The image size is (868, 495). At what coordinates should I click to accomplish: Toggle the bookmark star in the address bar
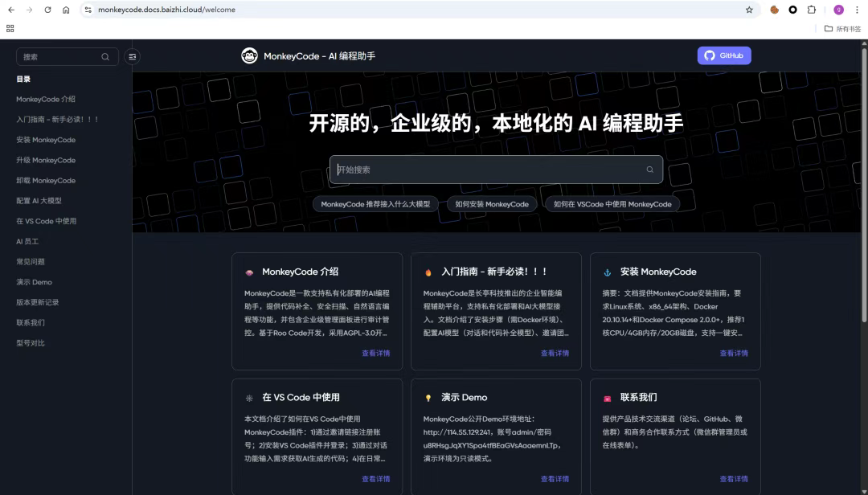pyautogui.click(x=748, y=10)
